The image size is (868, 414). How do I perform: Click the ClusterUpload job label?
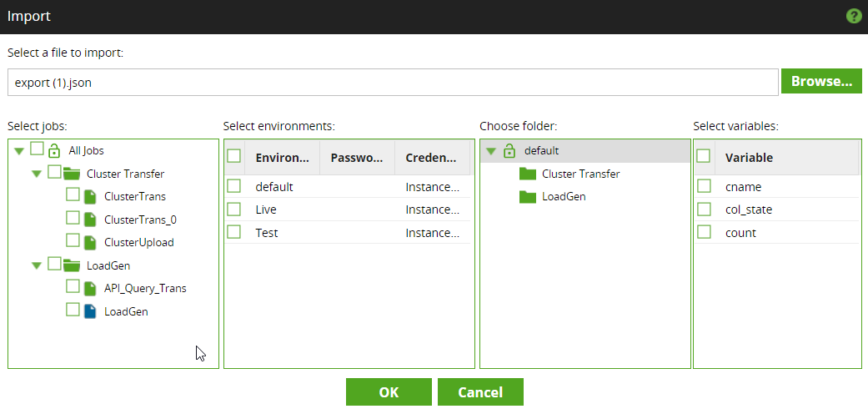tap(139, 243)
